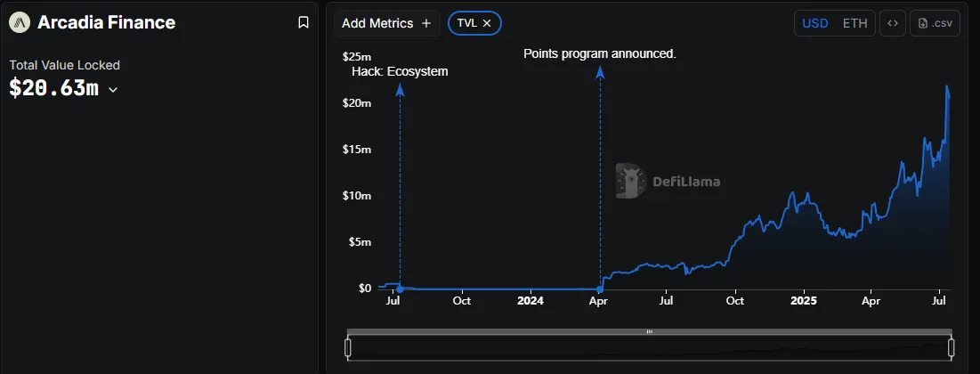Expand the Total Value Locked chevron
980x374 pixels.
tap(113, 89)
